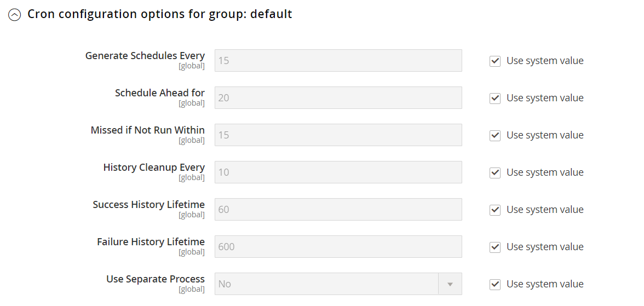Collapse the Cron configuration default group section
The width and height of the screenshot is (644, 306).
[14, 15]
